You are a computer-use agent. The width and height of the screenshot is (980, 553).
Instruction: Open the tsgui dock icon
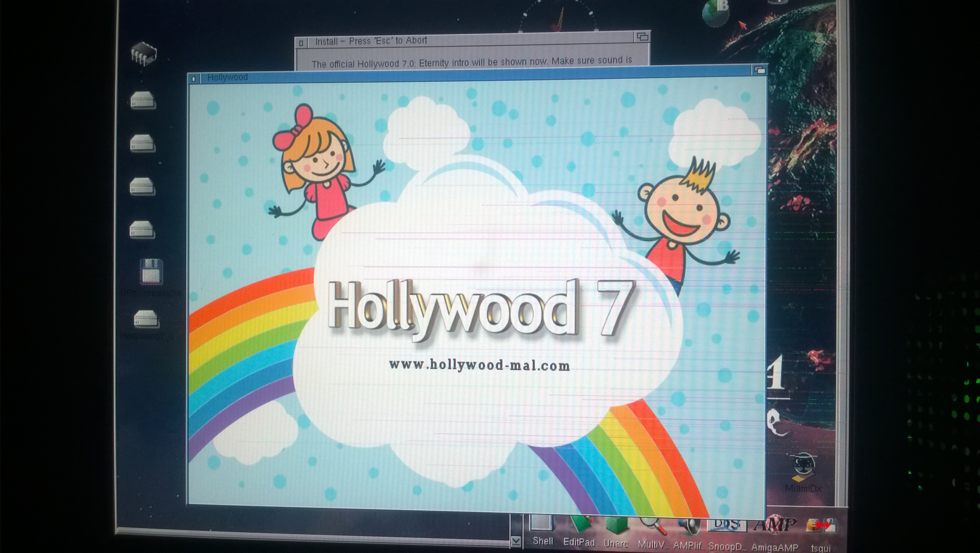click(x=821, y=536)
